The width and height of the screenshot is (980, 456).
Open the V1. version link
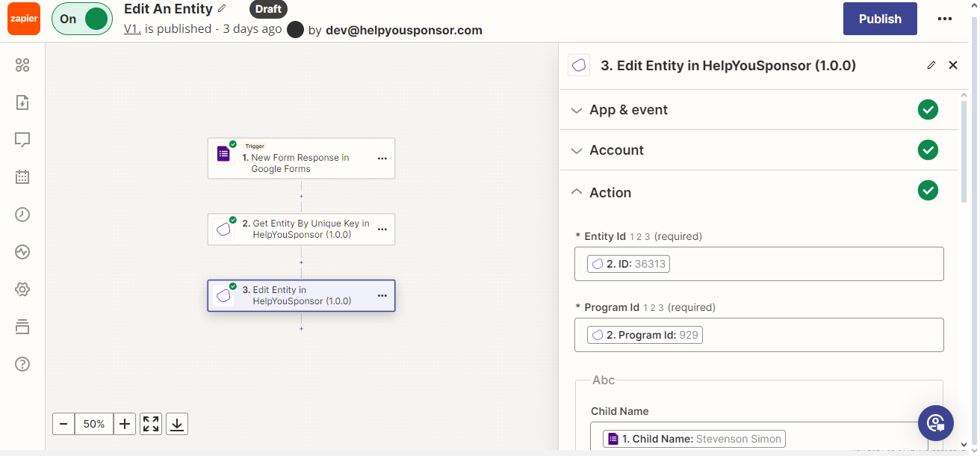coord(132,29)
